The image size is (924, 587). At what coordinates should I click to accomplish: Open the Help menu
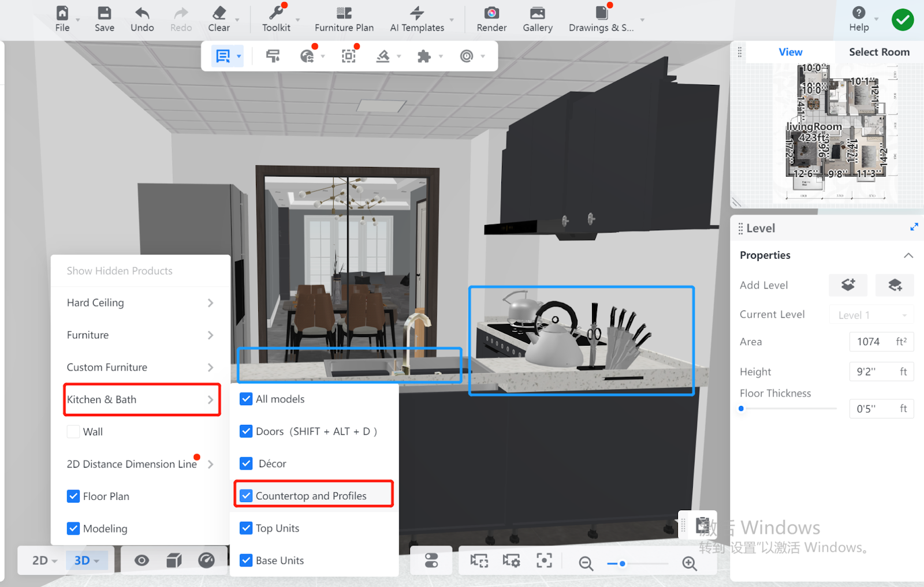pyautogui.click(x=859, y=19)
